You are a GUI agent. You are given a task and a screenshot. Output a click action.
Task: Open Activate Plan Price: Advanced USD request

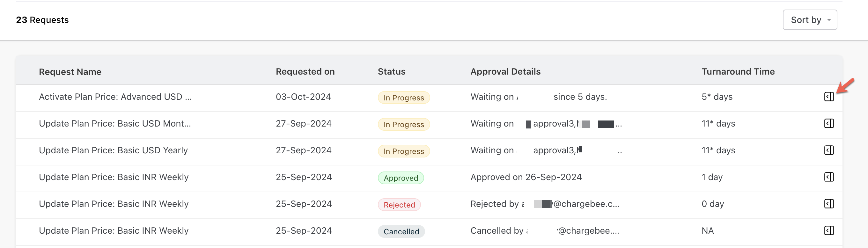[115, 97]
